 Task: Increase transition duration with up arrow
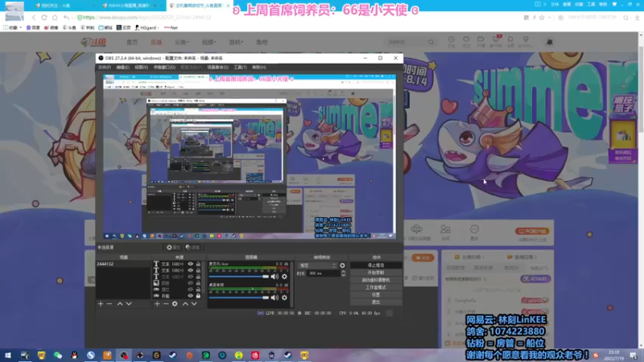[x=344, y=272]
